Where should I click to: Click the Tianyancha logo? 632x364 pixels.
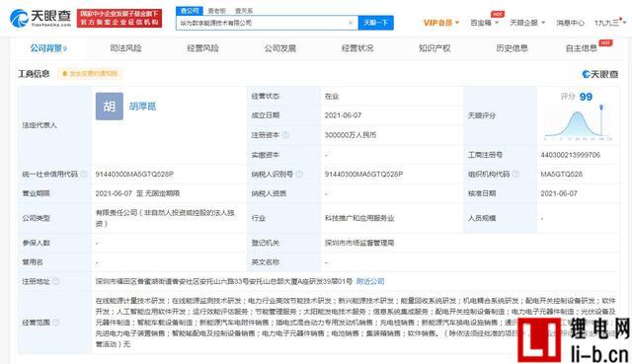point(39,18)
